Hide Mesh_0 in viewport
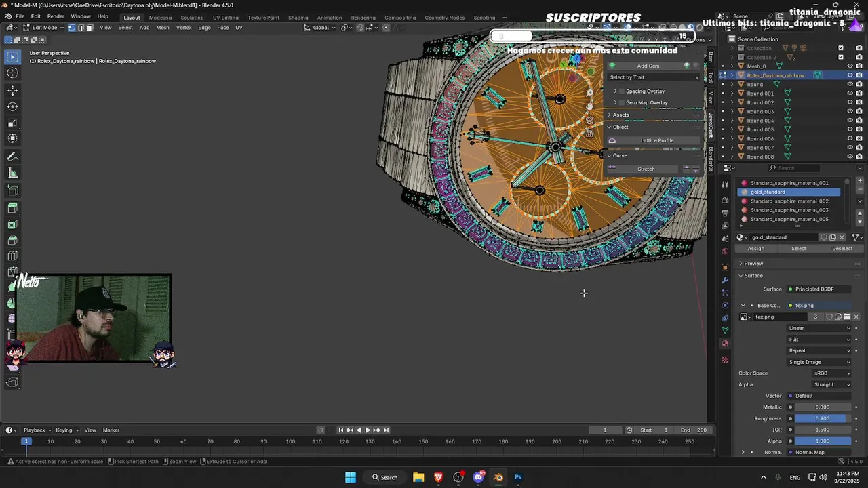 point(850,66)
